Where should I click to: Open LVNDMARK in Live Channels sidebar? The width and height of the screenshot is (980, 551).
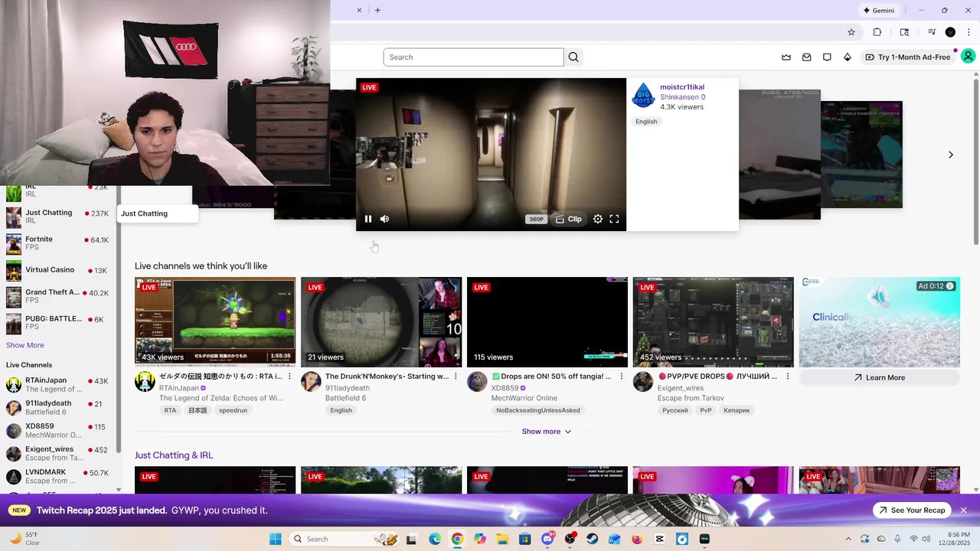57,476
